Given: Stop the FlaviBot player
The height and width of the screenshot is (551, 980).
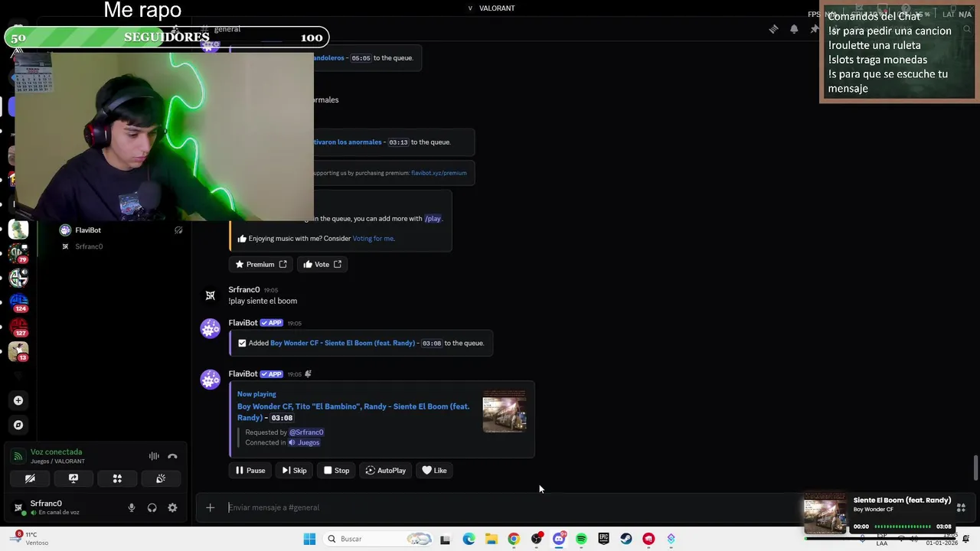Looking at the screenshot, I should coord(336,471).
